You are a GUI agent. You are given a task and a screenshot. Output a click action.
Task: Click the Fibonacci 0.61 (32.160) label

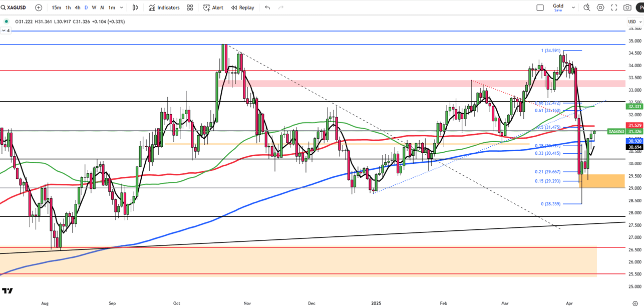coord(548,110)
